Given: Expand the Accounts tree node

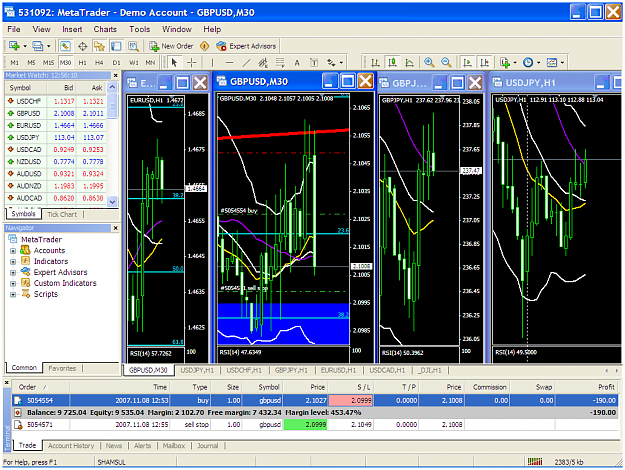Looking at the screenshot, I should pyautogui.click(x=13, y=251).
